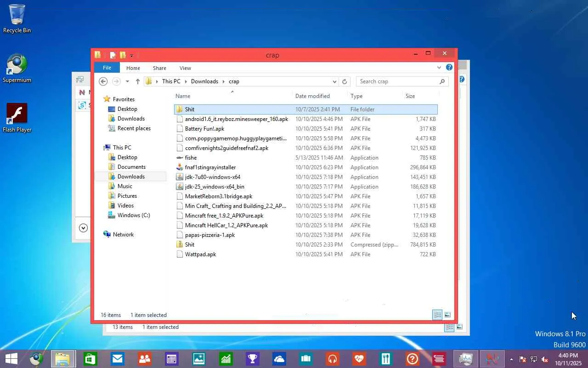
Task: Select the Shit file folder row
Action: [305, 109]
